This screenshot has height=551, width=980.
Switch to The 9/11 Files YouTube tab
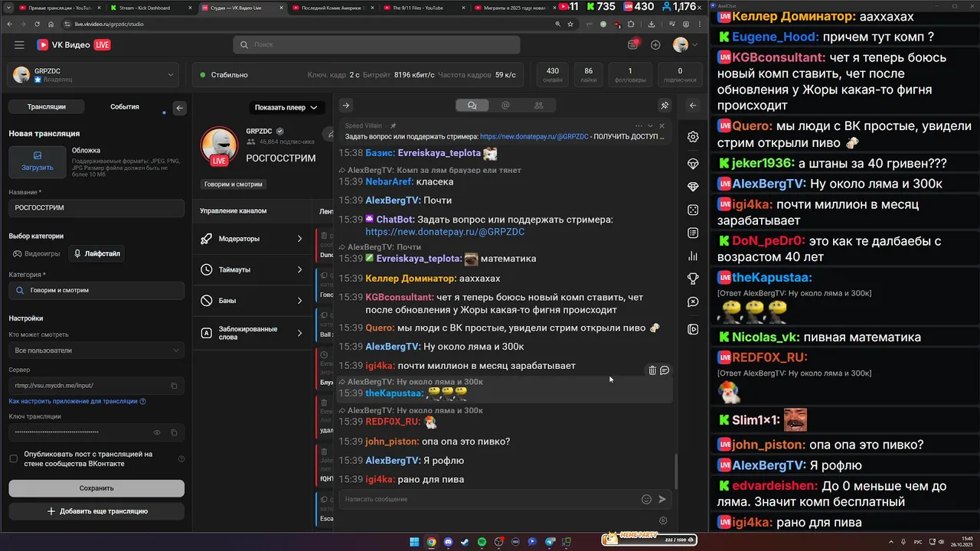(417, 8)
